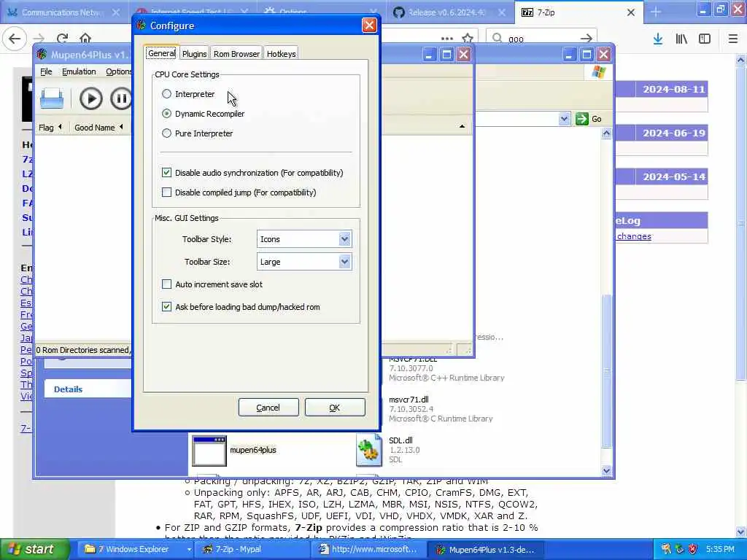Select the Interpreter CPU core option

click(x=166, y=94)
